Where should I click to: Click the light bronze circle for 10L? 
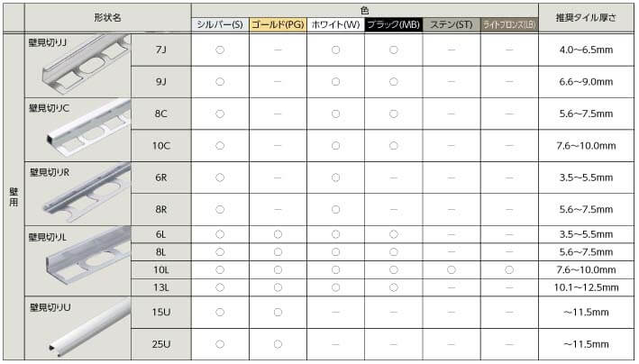509,270
